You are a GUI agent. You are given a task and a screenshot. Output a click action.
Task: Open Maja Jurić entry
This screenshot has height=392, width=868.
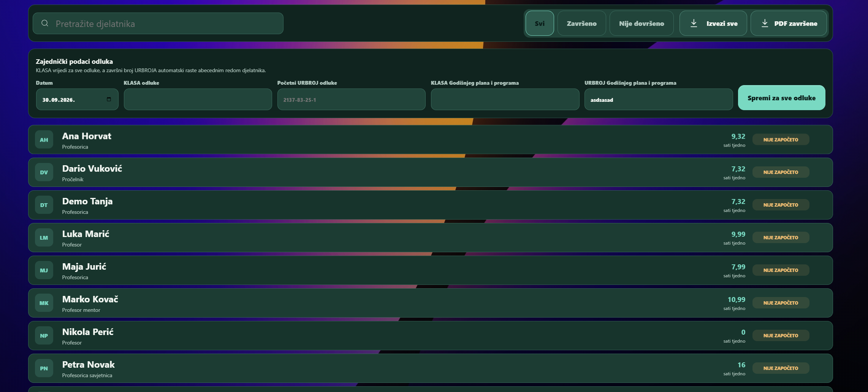430,270
